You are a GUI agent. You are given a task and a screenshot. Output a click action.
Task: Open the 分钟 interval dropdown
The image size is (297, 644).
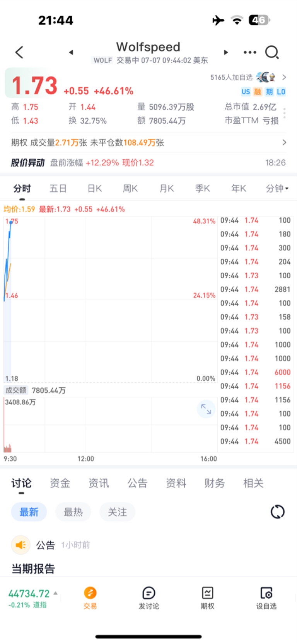click(277, 188)
